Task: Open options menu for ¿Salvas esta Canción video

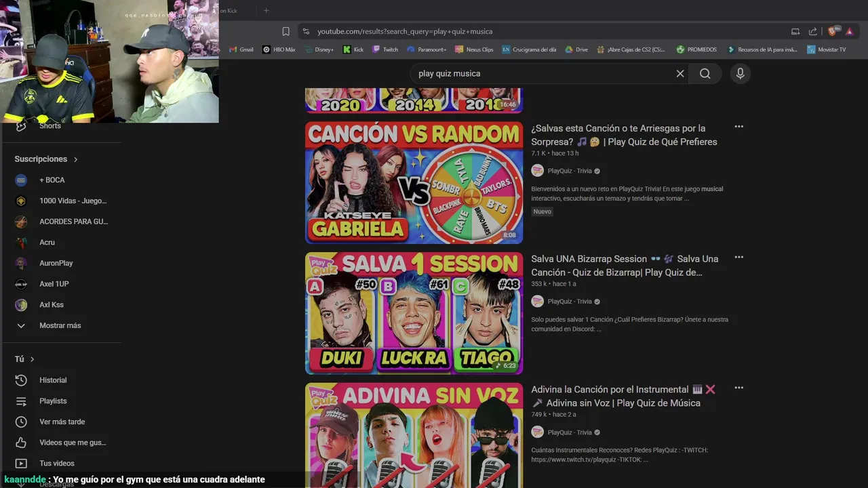Action: 738,127
